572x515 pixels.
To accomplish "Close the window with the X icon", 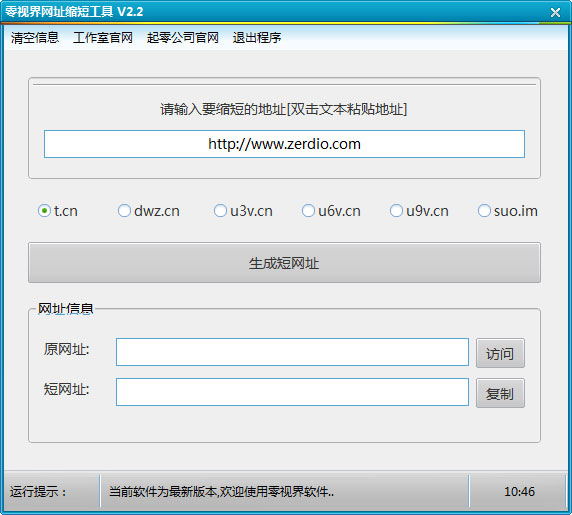I will click(x=555, y=13).
